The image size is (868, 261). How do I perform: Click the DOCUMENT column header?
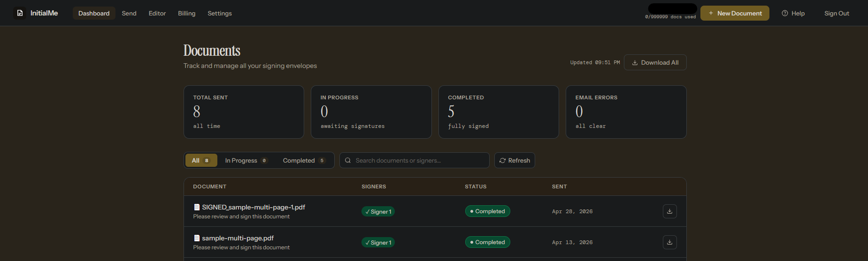click(x=210, y=186)
